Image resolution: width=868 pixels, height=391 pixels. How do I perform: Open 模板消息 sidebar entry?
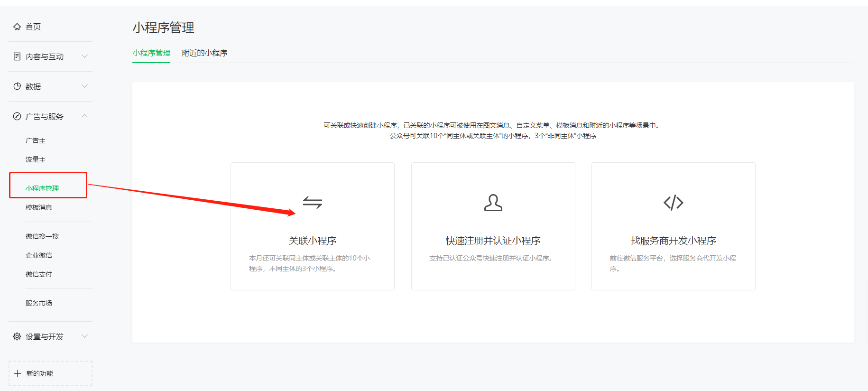pyautogui.click(x=39, y=207)
